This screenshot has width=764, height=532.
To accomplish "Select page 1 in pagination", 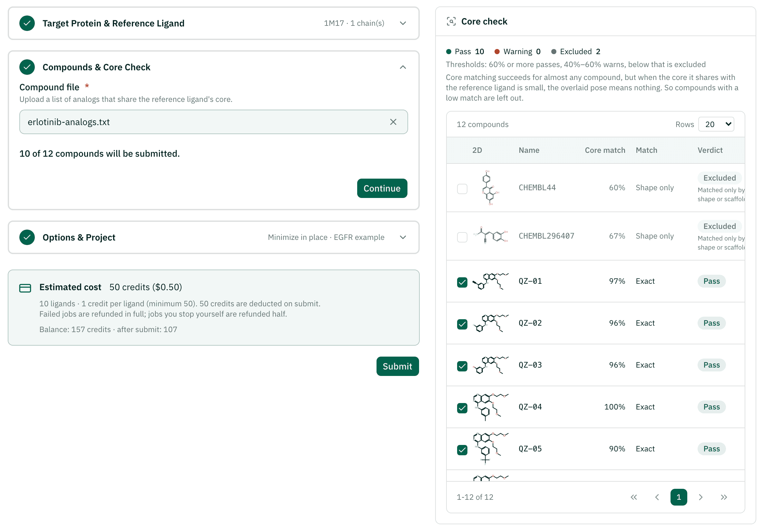I will [679, 497].
